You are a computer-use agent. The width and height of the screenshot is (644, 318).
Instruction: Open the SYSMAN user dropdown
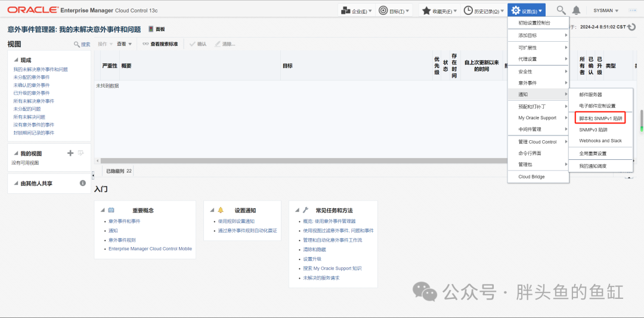606,11
